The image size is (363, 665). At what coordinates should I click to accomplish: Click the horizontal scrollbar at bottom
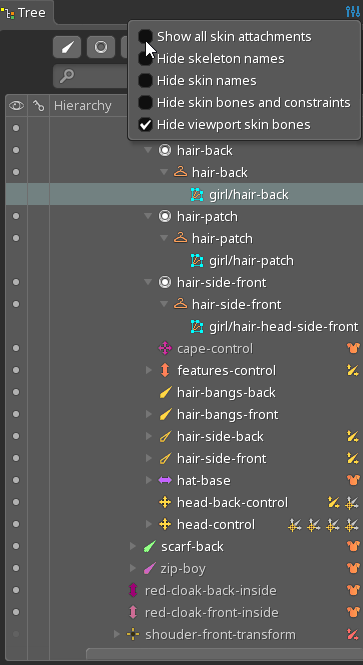pyautogui.click(x=224, y=654)
